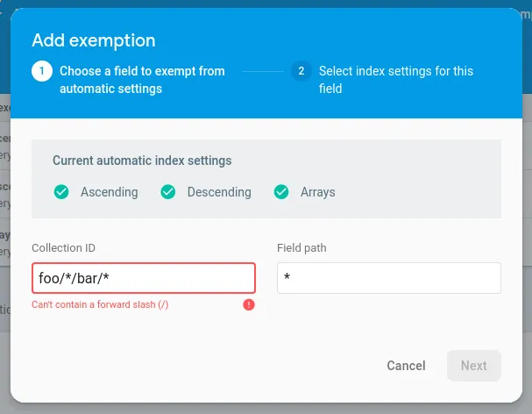Click the 'Add exemption' dialog title
Image resolution: width=532 pixels, height=414 pixels.
point(94,40)
